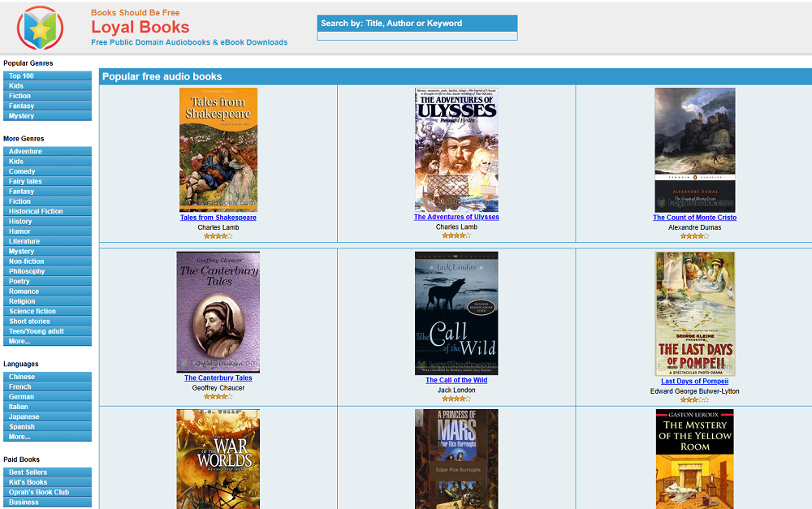This screenshot has height=509, width=812.
Task: Select Mystery under More Genres
Action: (47, 251)
